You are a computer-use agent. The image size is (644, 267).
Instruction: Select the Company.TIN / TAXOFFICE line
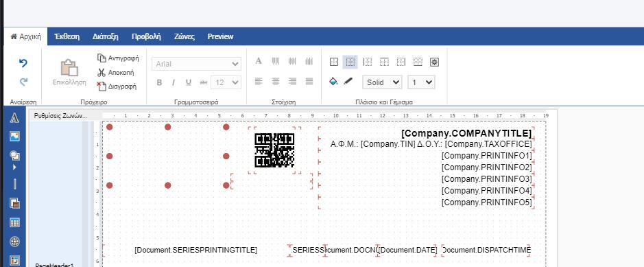[431, 144]
